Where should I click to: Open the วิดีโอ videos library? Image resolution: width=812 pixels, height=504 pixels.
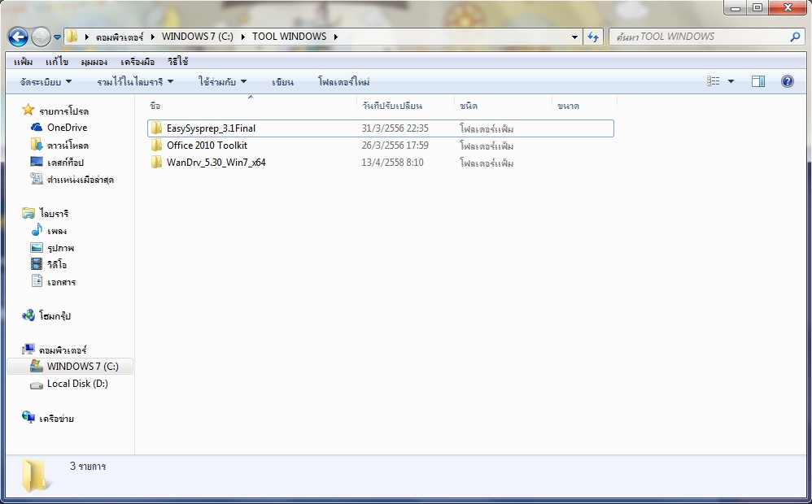coord(57,265)
